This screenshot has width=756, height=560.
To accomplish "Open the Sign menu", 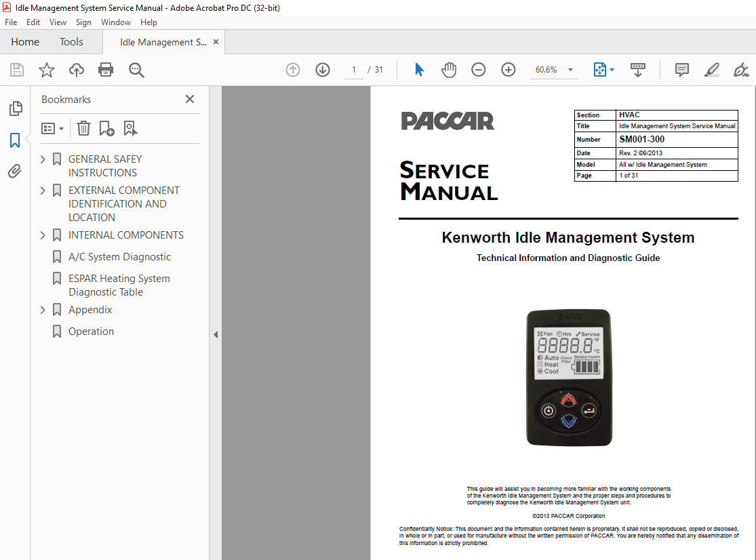I will pos(83,22).
